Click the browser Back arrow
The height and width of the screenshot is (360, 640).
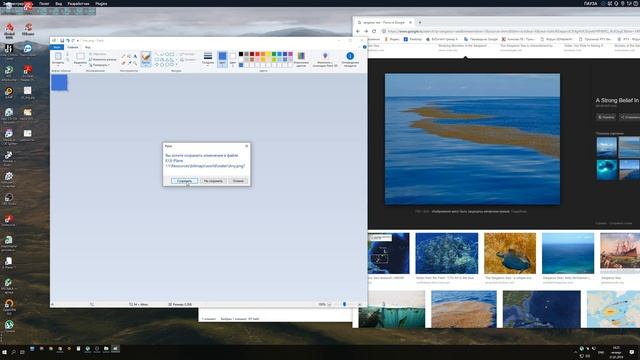(x=358, y=31)
